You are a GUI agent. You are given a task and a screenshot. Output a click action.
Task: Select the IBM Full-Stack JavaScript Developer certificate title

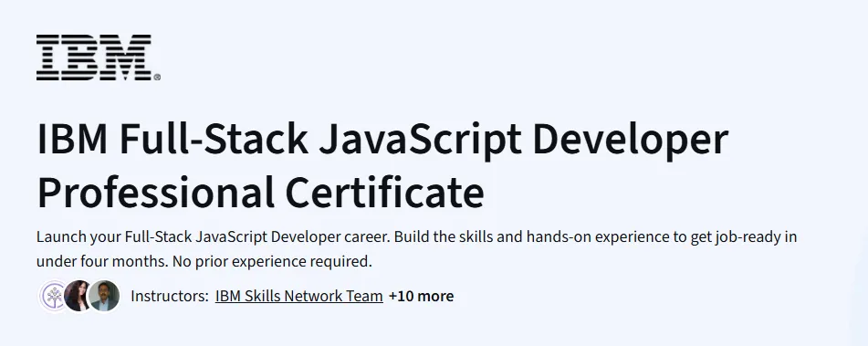(x=382, y=165)
